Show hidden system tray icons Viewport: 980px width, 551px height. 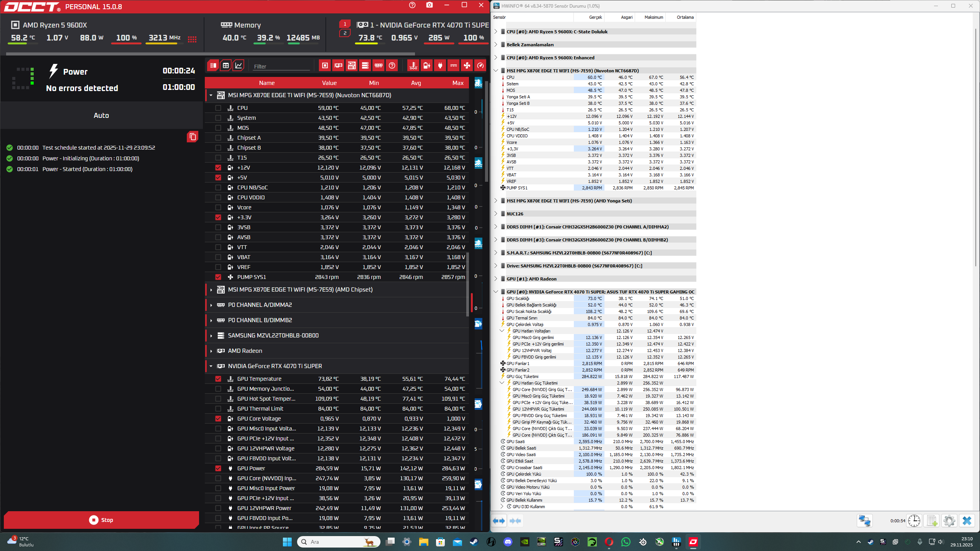[x=859, y=542]
